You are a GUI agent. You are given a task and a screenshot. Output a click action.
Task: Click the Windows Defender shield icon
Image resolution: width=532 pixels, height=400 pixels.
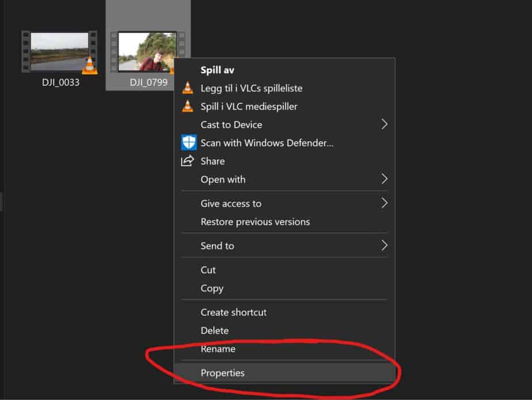pyautogui.click(x=189, y=142)
